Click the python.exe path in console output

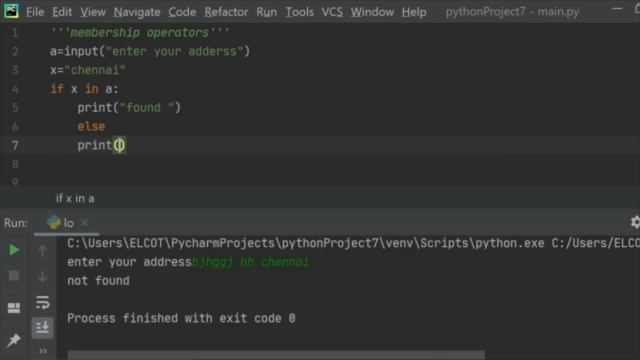pos(305,243)
